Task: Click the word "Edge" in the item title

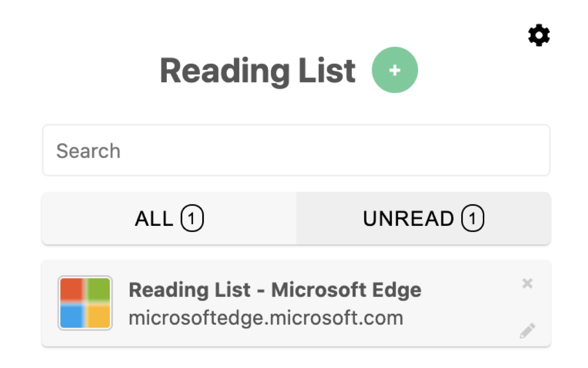Action: coord(400,290)
